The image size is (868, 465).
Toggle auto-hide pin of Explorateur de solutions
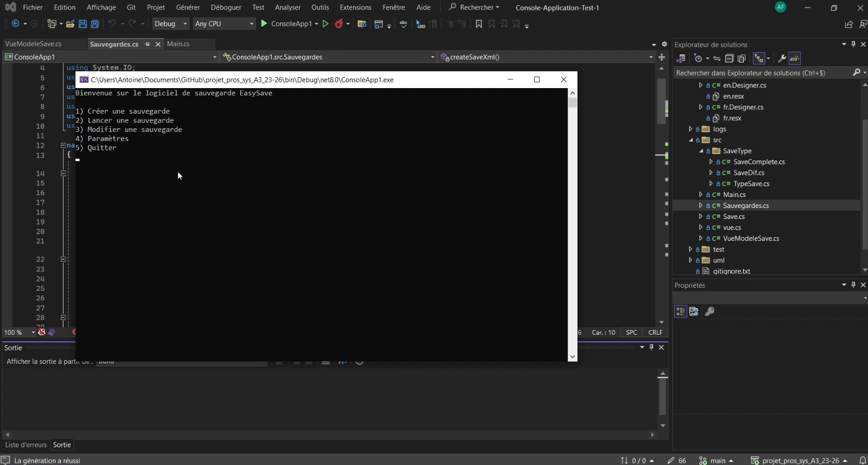point(853,44)
